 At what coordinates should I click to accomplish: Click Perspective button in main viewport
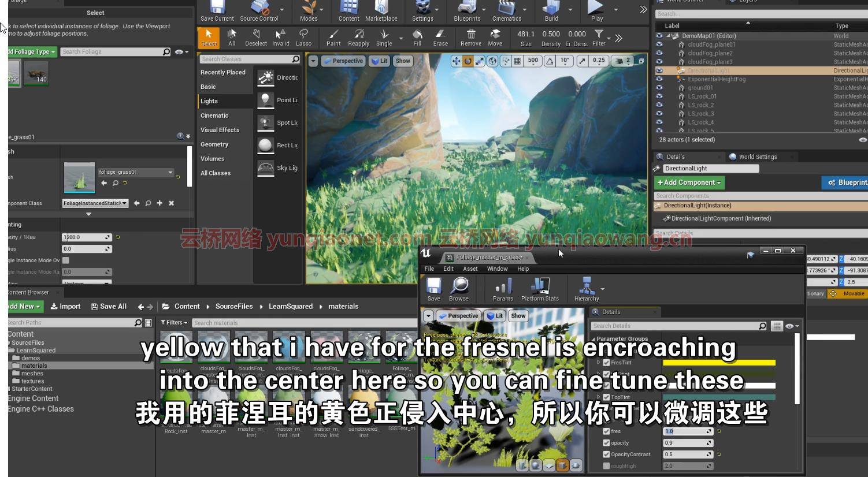[x=343, y=61]
